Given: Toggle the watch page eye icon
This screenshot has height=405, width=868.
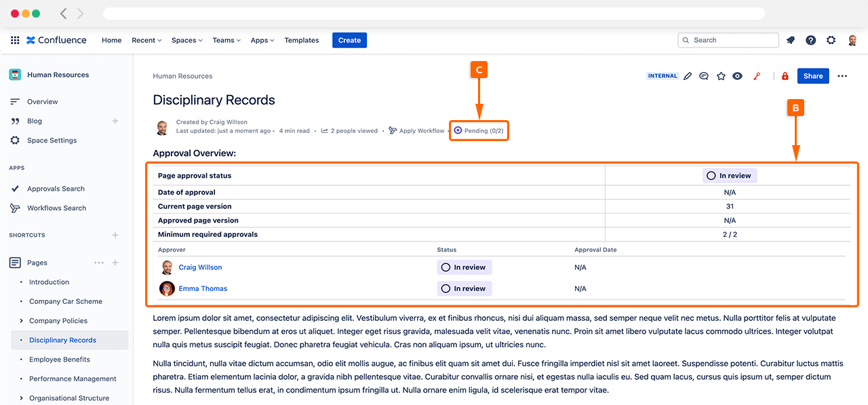Looking at the screenshot, I should (x=738, y=76).
